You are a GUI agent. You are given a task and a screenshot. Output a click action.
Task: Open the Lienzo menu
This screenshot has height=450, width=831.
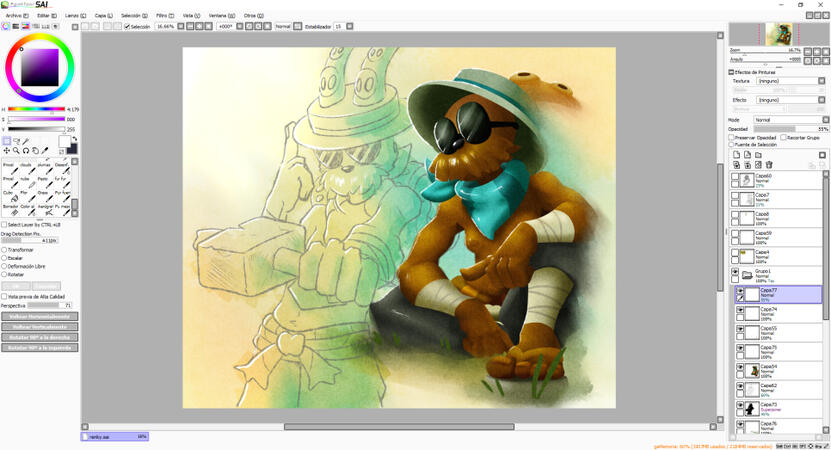pyautogui.click(x=75, y=16)
